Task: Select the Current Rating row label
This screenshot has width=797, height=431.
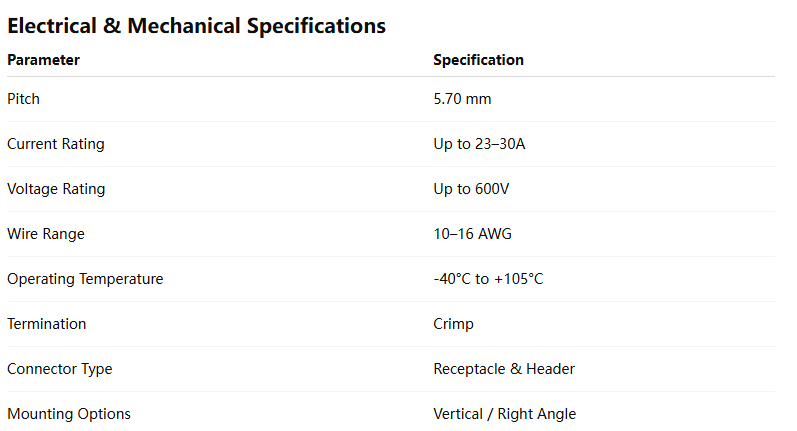Action: (x=56, y=144)
